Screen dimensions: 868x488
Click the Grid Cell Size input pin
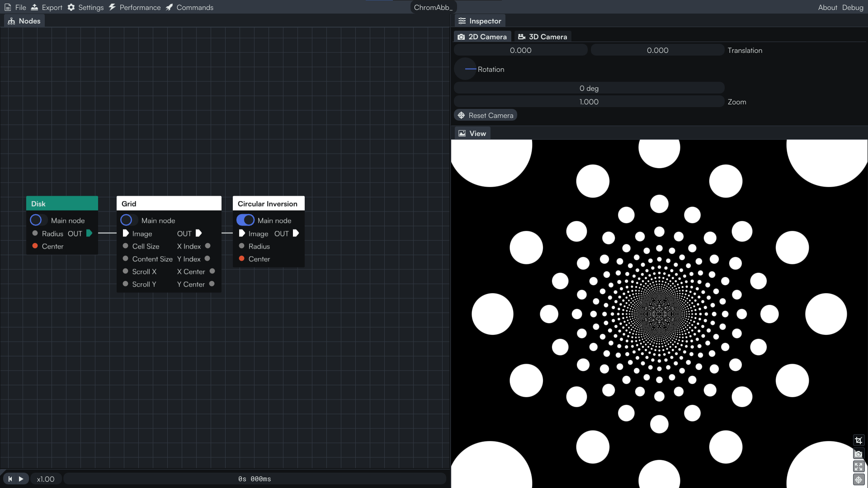pos(125,246)
